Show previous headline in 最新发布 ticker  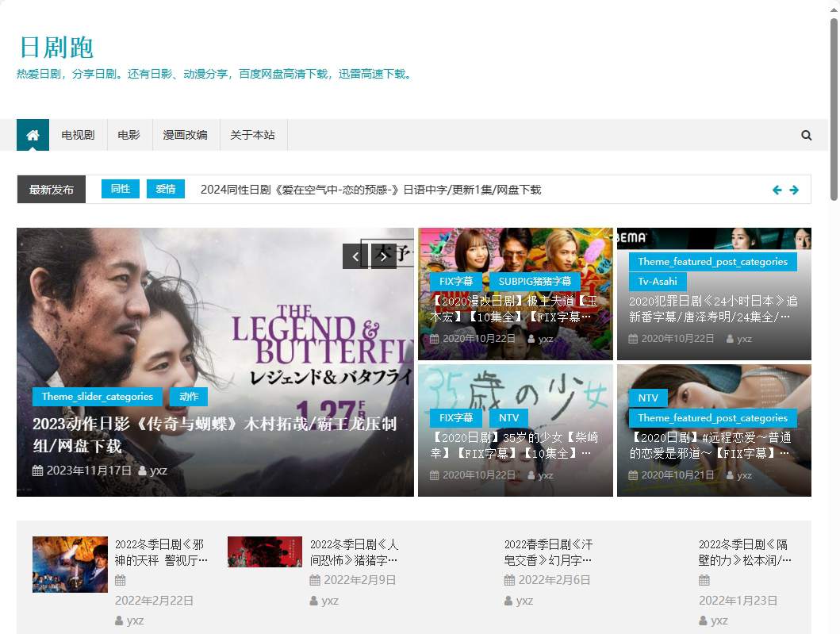pos(777,190)
